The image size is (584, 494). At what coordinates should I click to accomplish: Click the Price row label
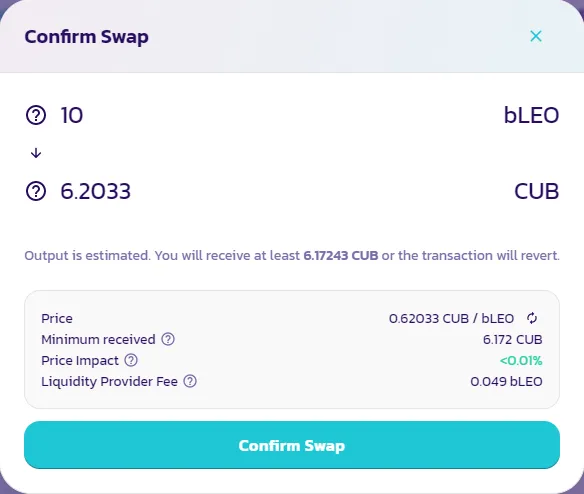pos(57,319)
